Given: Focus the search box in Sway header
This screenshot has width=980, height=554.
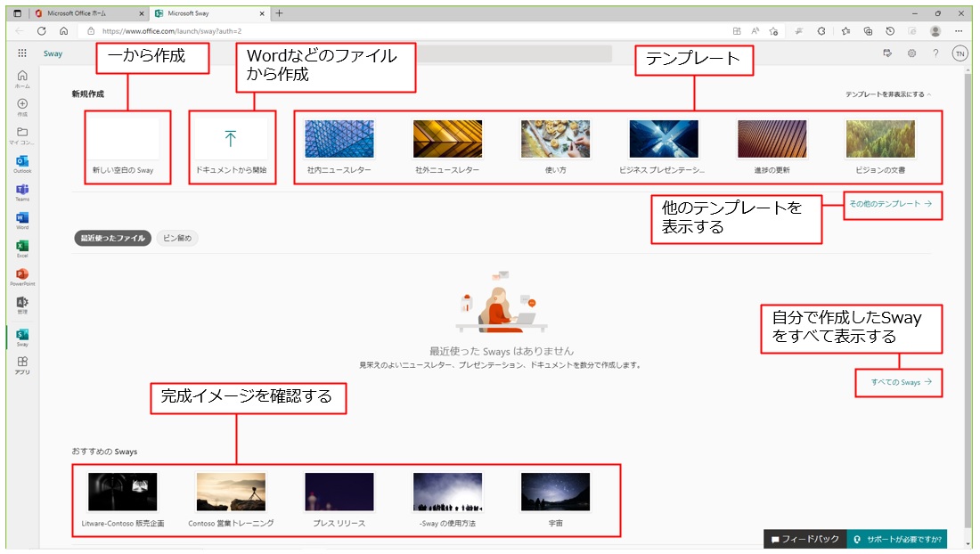Looking at the screenshot, I should 514,53.
